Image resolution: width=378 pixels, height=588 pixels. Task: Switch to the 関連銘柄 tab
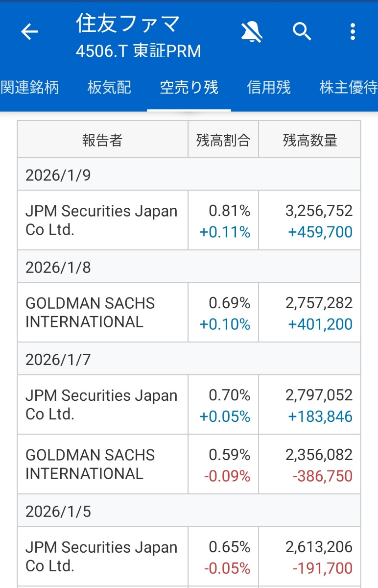pyautogui.click(x=29, y=88)
